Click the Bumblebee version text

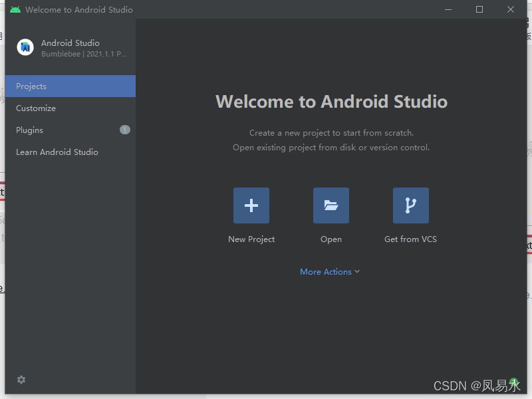pyautogui.click(x=84, y=54)
